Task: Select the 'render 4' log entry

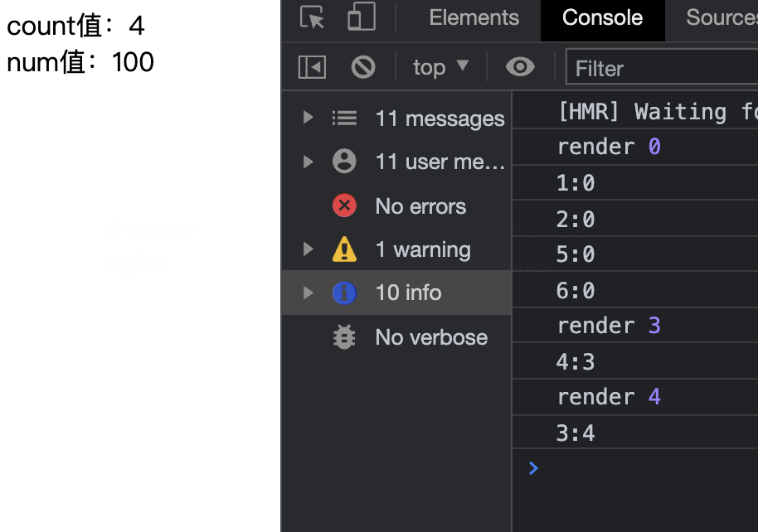Action: click(x=635, y=397)
